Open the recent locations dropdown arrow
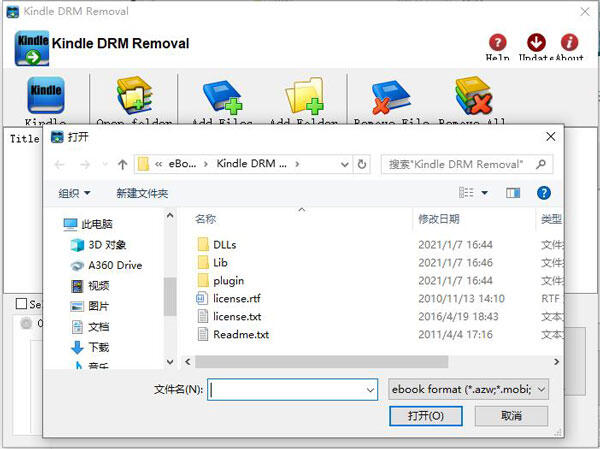The width and height of the screenshot is (600, 449). click(x=105, y=165)
